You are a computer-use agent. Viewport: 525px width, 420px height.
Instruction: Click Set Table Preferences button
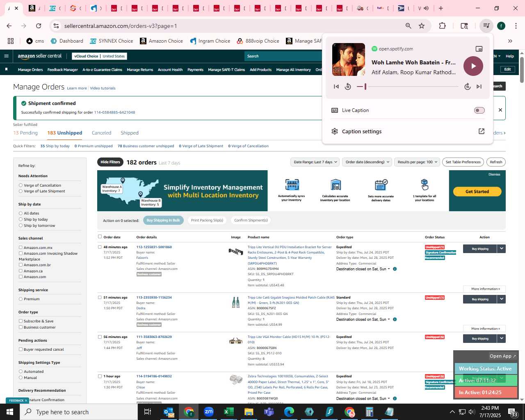[x=463, y=162]
